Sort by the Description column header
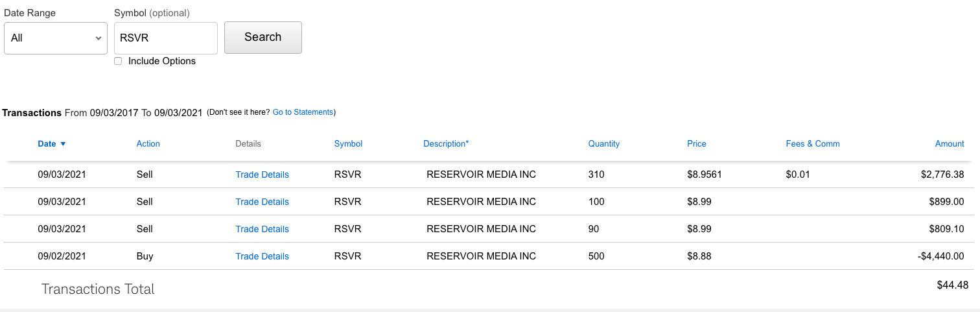Image resolution: width=980 pixels, height=312 pixels. 445,144
